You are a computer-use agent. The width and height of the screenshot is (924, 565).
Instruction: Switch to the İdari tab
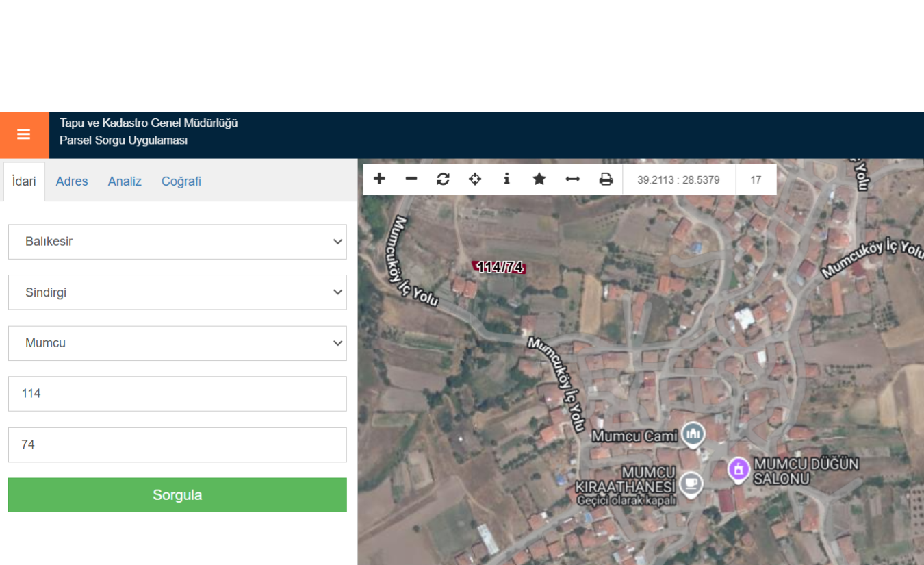click(24, 181)
